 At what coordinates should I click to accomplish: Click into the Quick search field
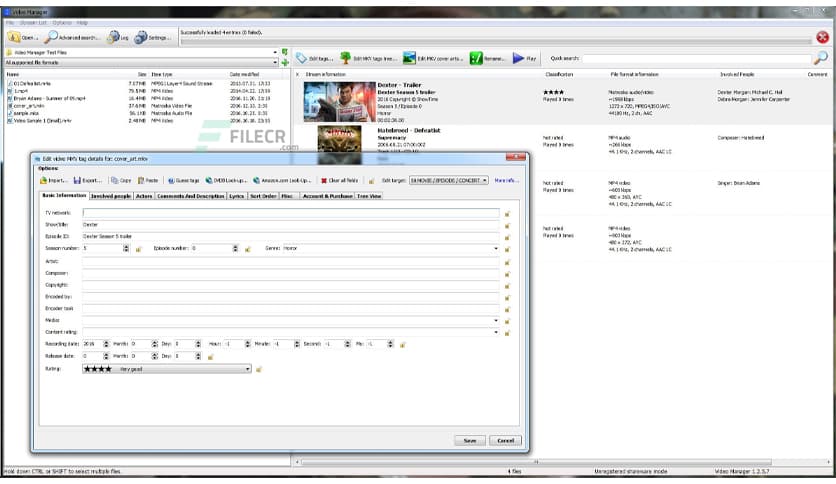point(697,58)
